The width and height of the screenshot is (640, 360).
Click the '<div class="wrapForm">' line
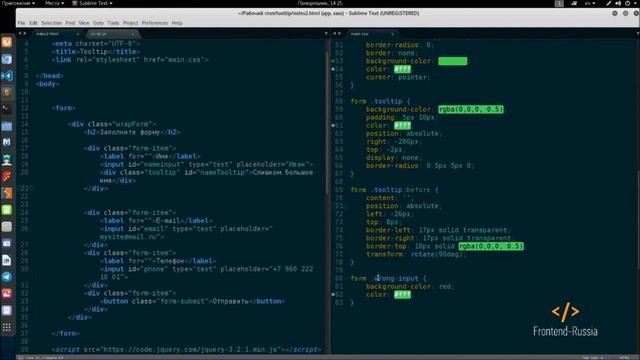click(x=112, y=124)
